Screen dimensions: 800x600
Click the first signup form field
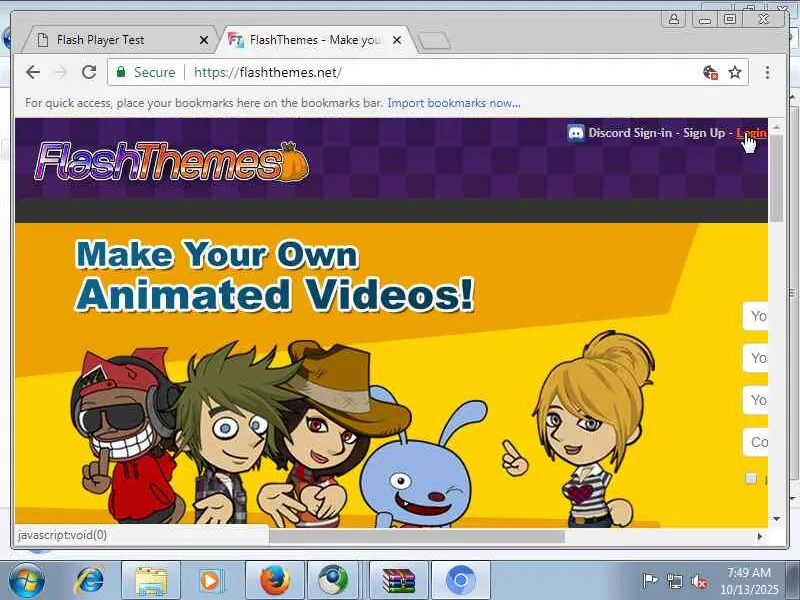755,316
